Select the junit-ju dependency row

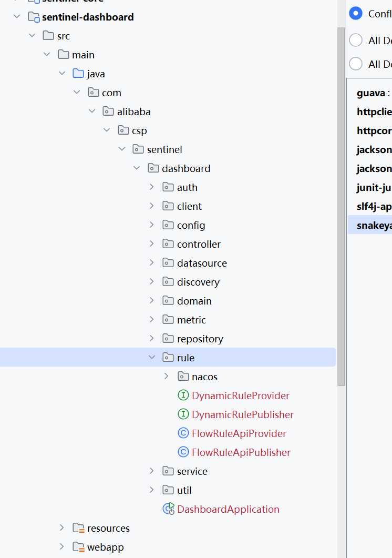369,187
